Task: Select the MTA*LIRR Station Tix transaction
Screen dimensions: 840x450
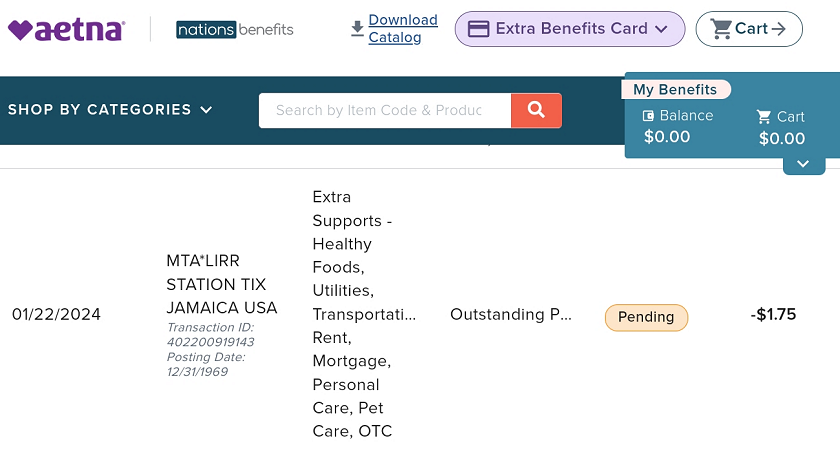Action: (x=222, y=284)
